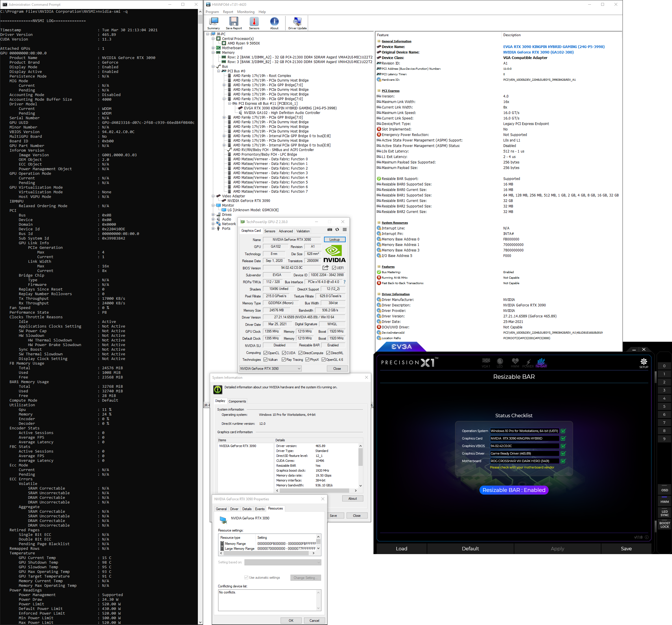This screenshot has height=625, width=672.
Task: Expand the Drives tree node
Action: (x=213, y=215)
